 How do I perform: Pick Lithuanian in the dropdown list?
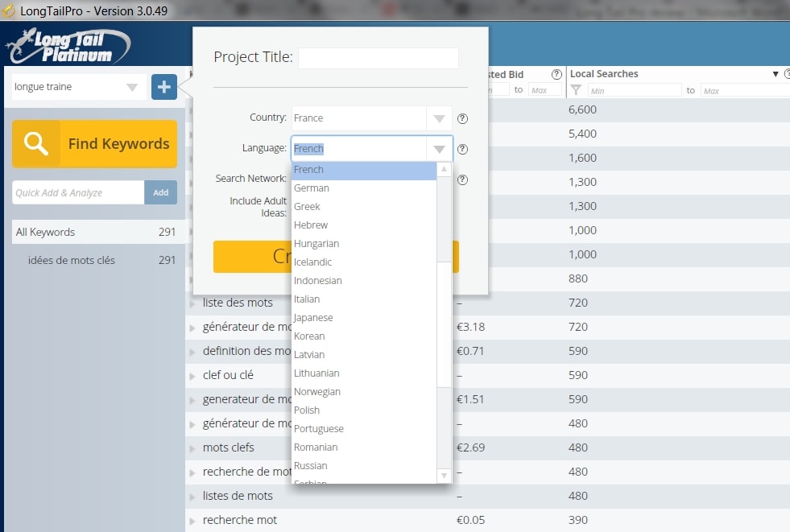364,373
